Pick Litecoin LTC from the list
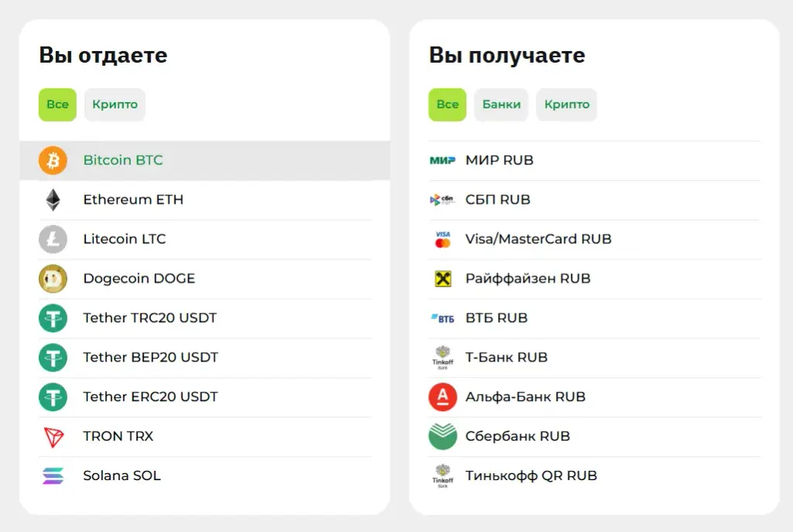 pyautogui.click(x=204, y=239)
